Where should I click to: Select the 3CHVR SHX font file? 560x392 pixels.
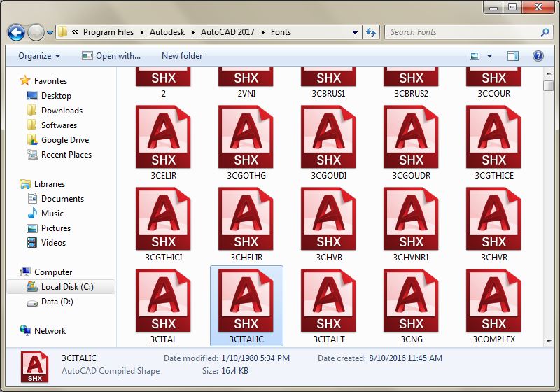494,224
